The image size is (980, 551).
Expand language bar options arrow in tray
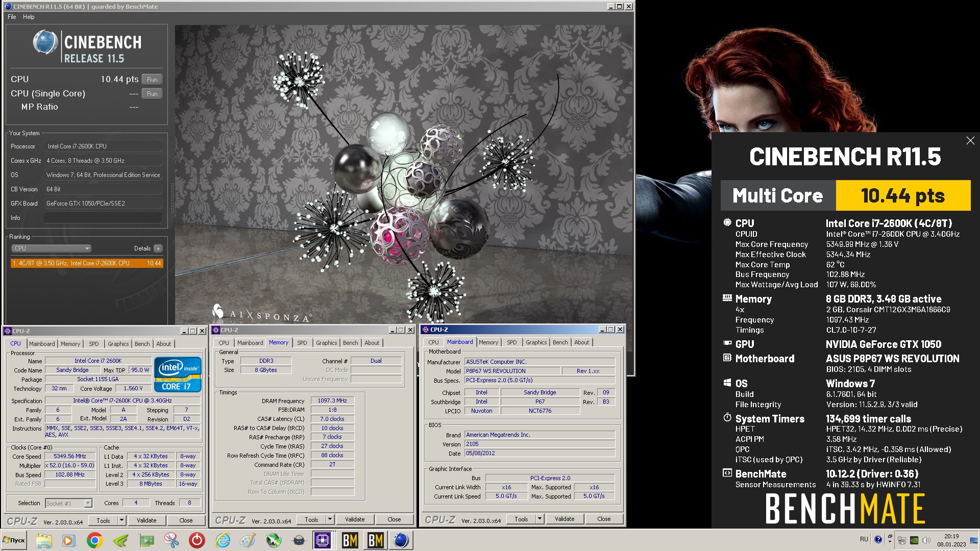pyautogui.click(x=890, y=541)
